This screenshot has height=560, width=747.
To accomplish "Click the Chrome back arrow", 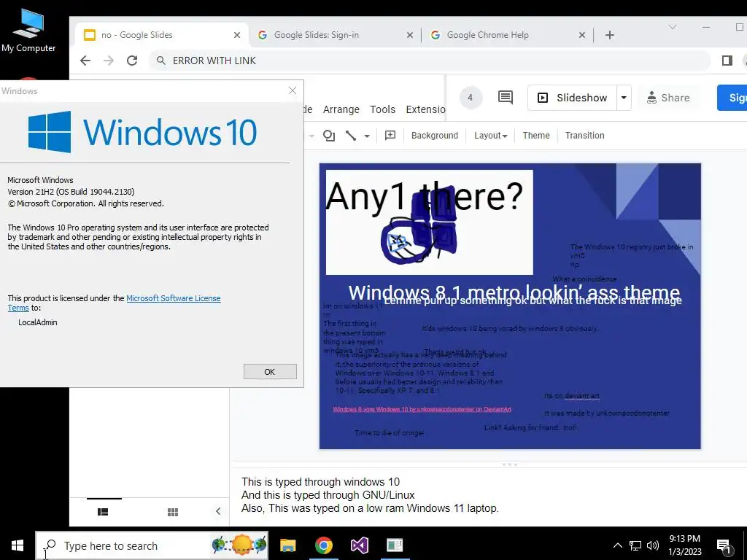I will click(85, 61).
